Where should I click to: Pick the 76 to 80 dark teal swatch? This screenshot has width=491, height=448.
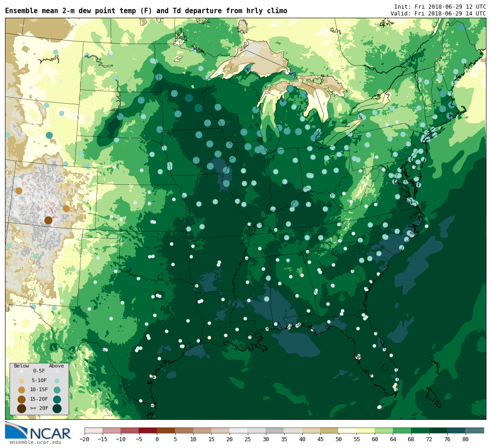pyautogui.click(x=457, y=430)
